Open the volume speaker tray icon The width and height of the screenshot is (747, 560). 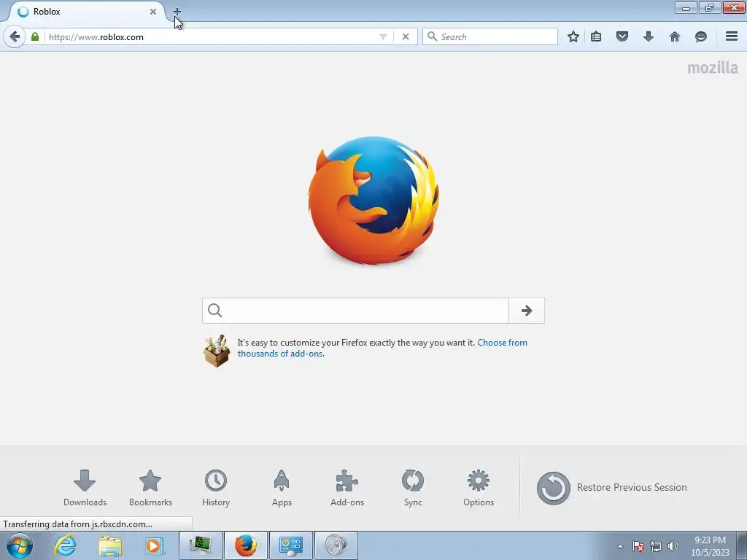click(x=673, y=546)
